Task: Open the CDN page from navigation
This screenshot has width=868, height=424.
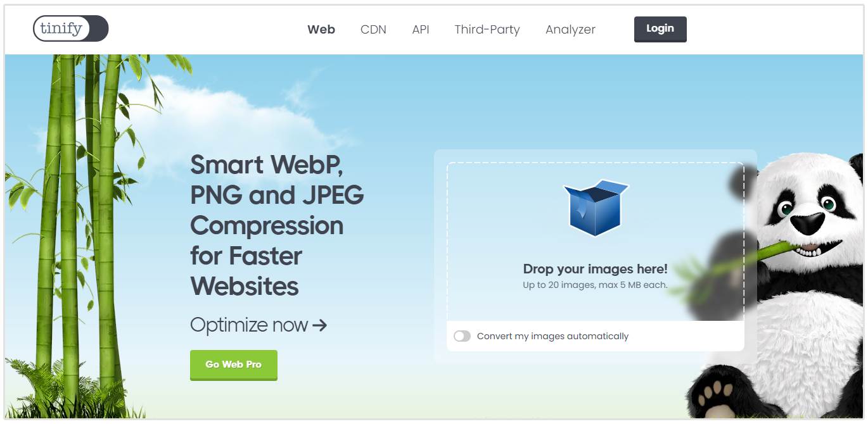Action: coord(373,29)
